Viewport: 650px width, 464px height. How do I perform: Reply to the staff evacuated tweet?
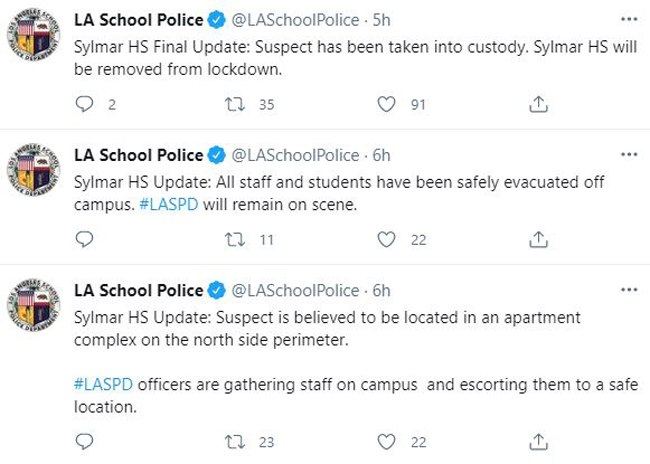tap(85, 239)
